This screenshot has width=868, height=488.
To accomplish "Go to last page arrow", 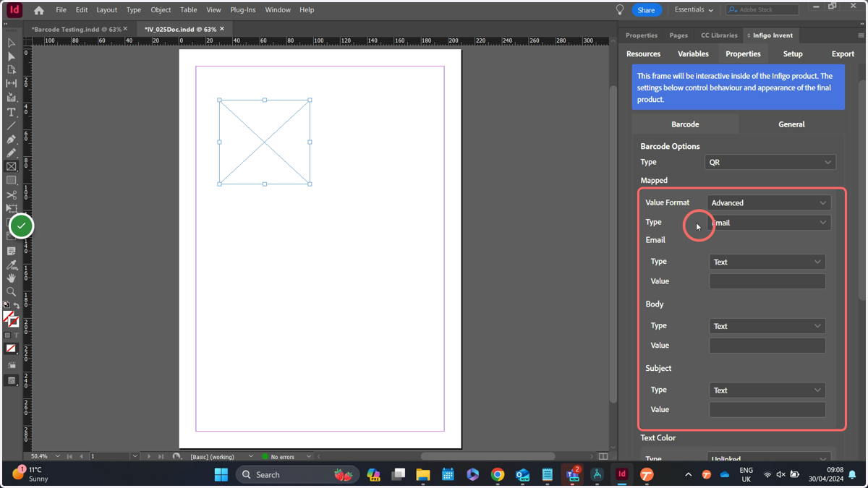I will click(x=161, y=456).
